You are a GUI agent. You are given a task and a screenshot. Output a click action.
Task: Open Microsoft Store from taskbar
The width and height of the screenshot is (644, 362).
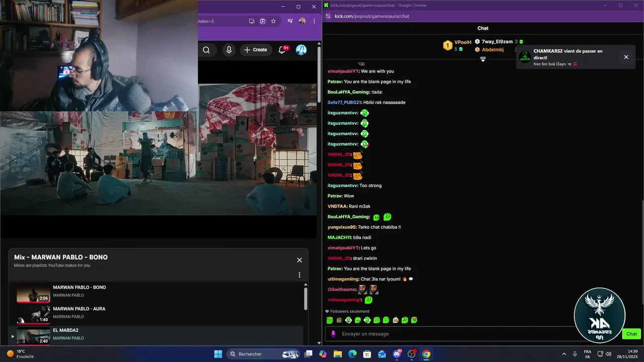367,354
